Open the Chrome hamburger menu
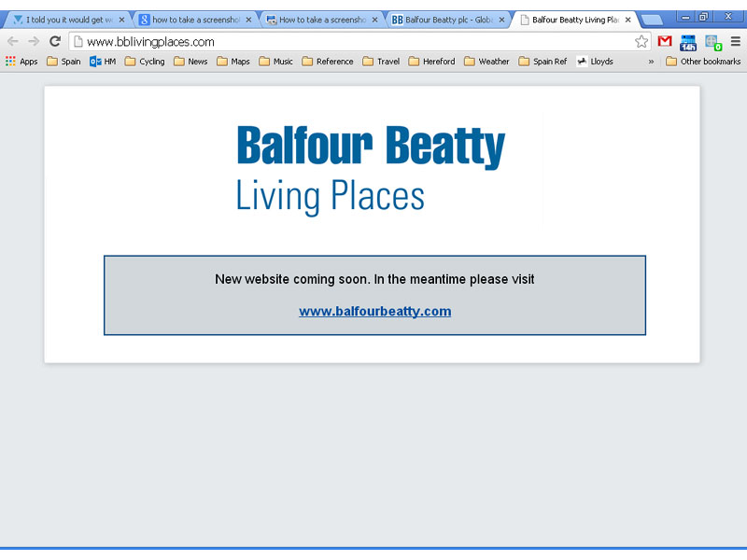The width and height of the screenshot is (747, 560). (x=736, y=41)
